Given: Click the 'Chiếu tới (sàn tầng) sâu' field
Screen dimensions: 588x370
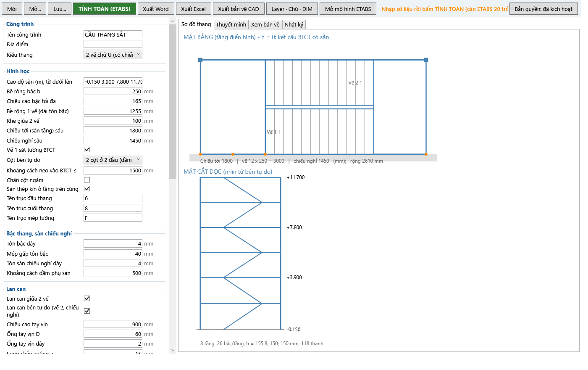Looking at the screenshot, I should [x=113, y=130].
